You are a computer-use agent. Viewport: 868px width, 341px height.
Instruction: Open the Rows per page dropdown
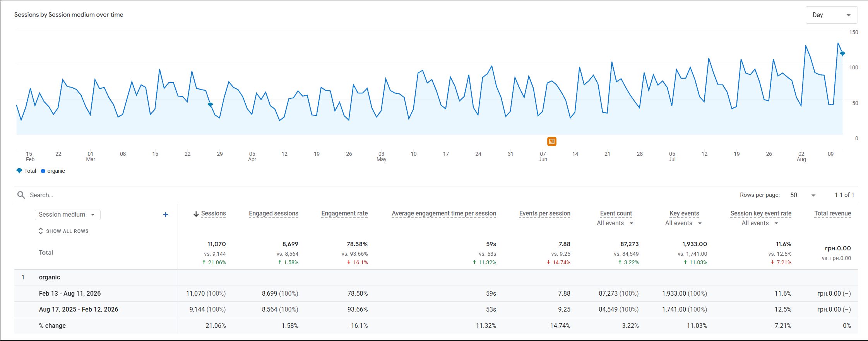click(x=803, y=195)
